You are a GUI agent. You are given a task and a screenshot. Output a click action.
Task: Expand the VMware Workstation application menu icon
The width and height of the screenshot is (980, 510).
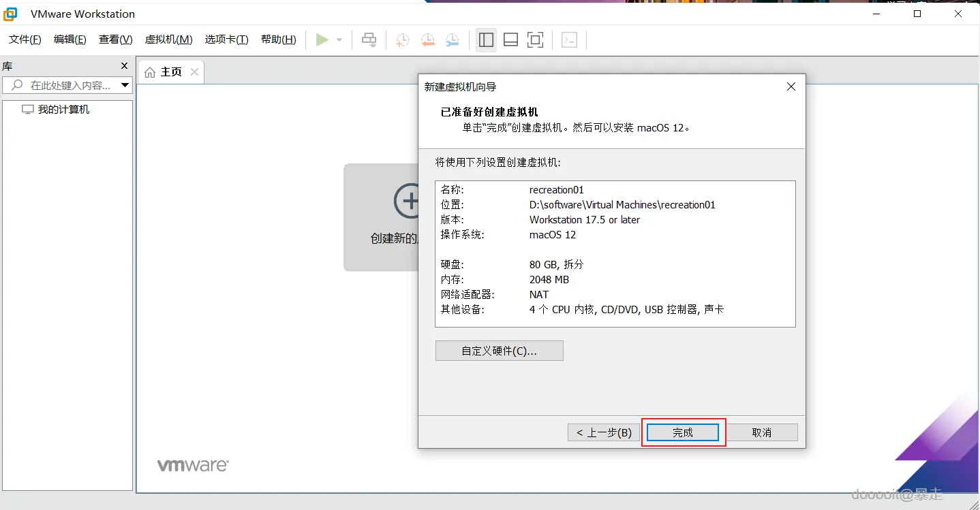(x=11, y=13)
